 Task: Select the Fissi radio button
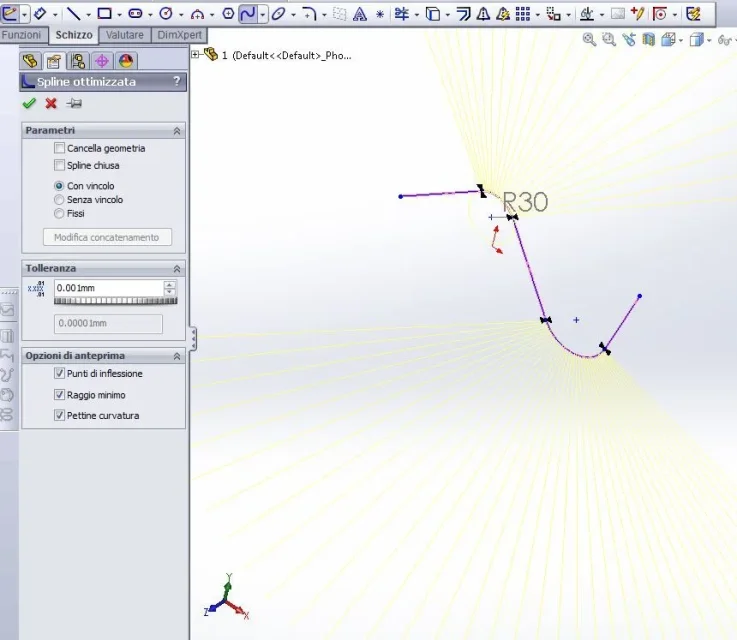59,213
